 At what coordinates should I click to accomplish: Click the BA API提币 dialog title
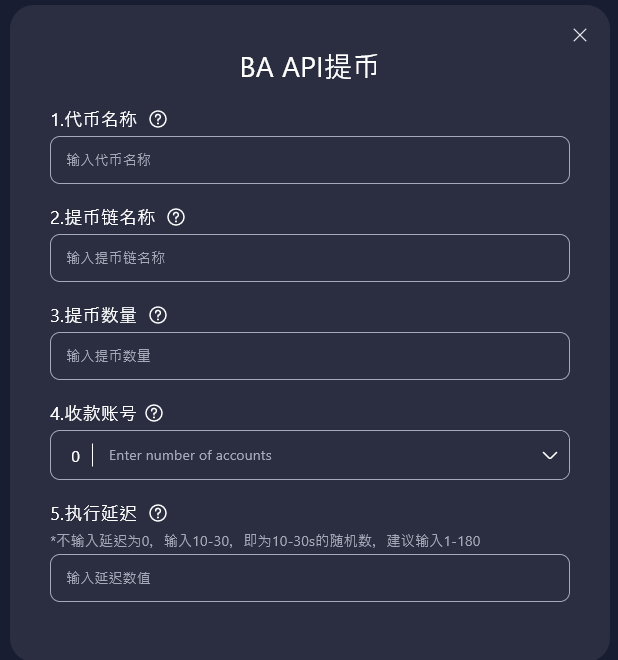tap(309, 67)
